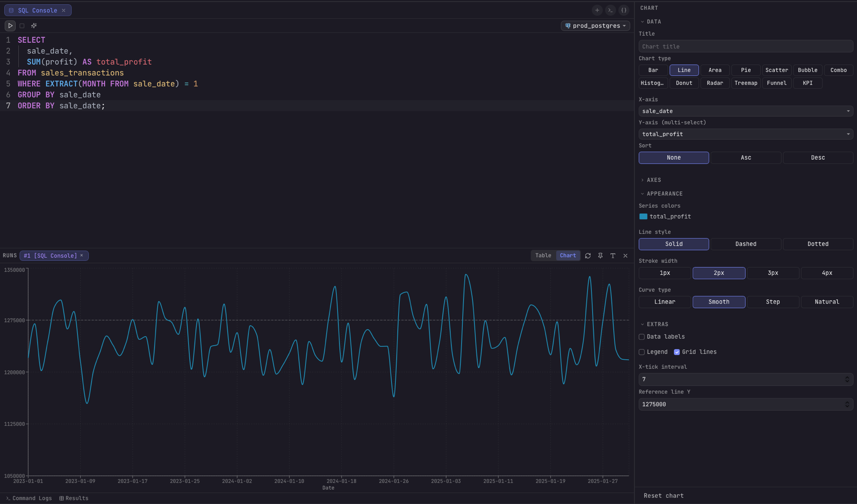The image size is (857, 504).
Task: Click the curly braces icon
Action: (x=624, y=10)
